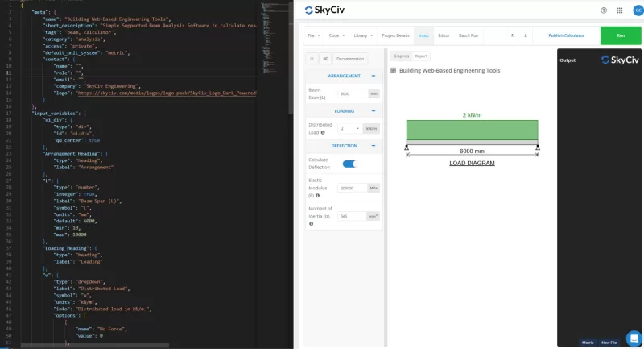This screenshot has height=349, width=644.
Task: Open the chat bubble widget
Action: click(634, 339)
